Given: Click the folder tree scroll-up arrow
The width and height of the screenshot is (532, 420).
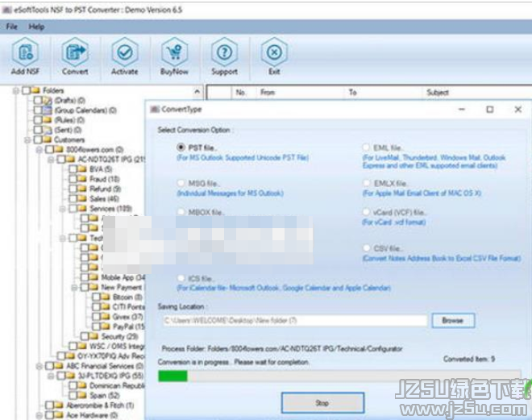Looking at the screenshot, I should coord(197,91).
